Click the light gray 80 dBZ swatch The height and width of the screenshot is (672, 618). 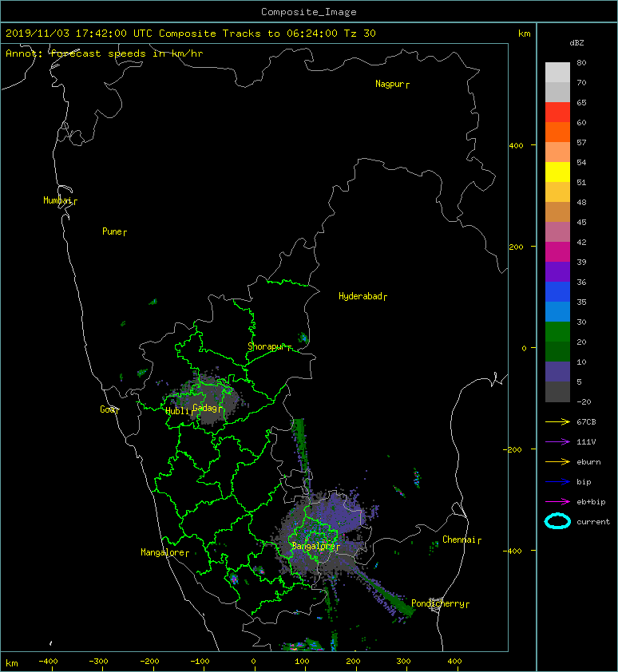pos(557,73)
